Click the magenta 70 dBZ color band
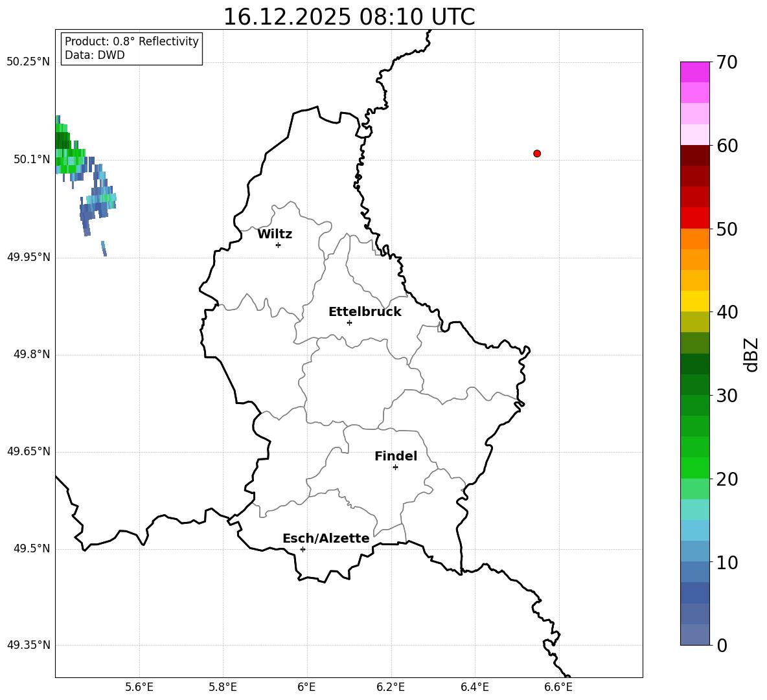 695,72
